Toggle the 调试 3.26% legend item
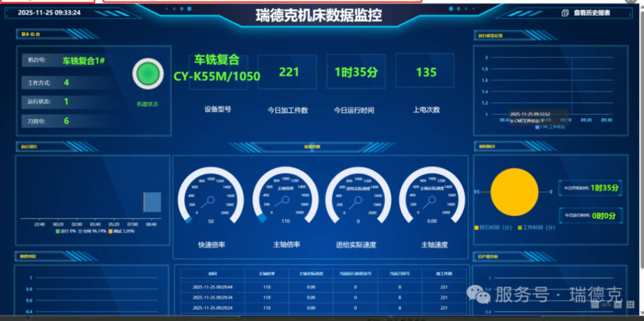Viewport: 644px width, 321px height. click(x=121, y=231)
